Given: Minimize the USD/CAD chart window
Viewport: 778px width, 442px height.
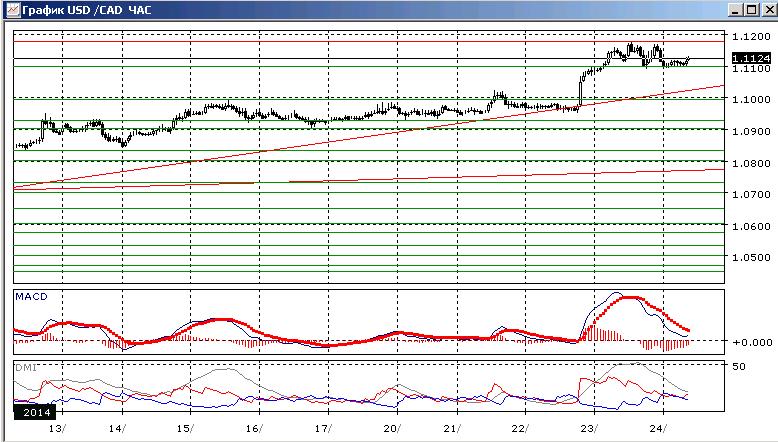Looking at the screenshot, I should point(736,10).
